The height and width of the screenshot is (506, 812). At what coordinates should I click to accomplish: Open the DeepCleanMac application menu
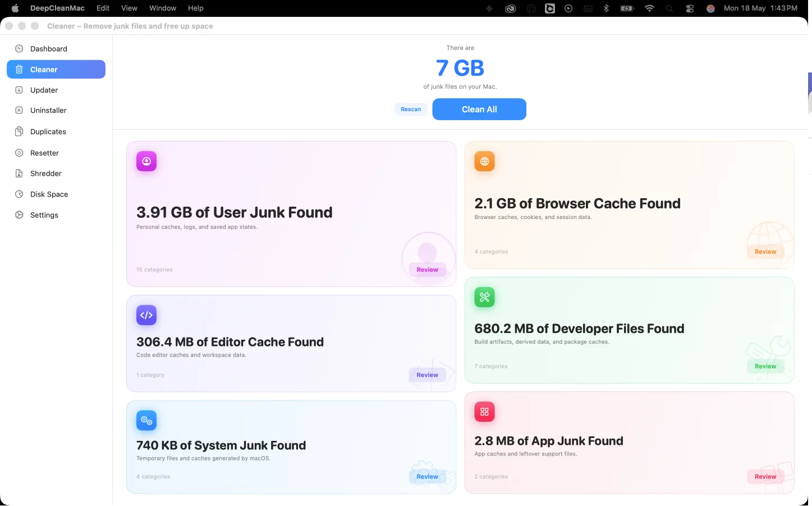click(x=57, y=8)
